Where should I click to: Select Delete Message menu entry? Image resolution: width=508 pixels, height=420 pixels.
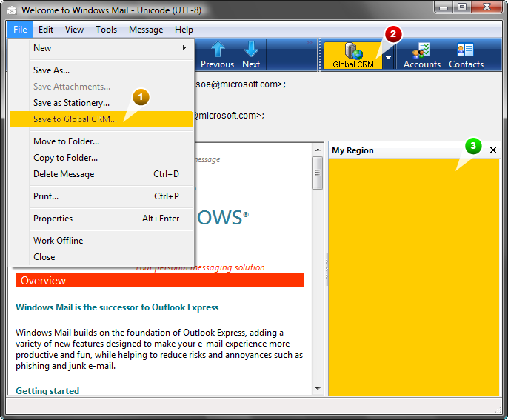[x=101, y=174]
